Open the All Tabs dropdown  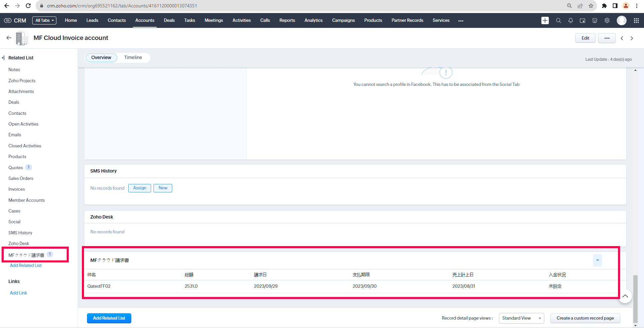click(44, 20)
